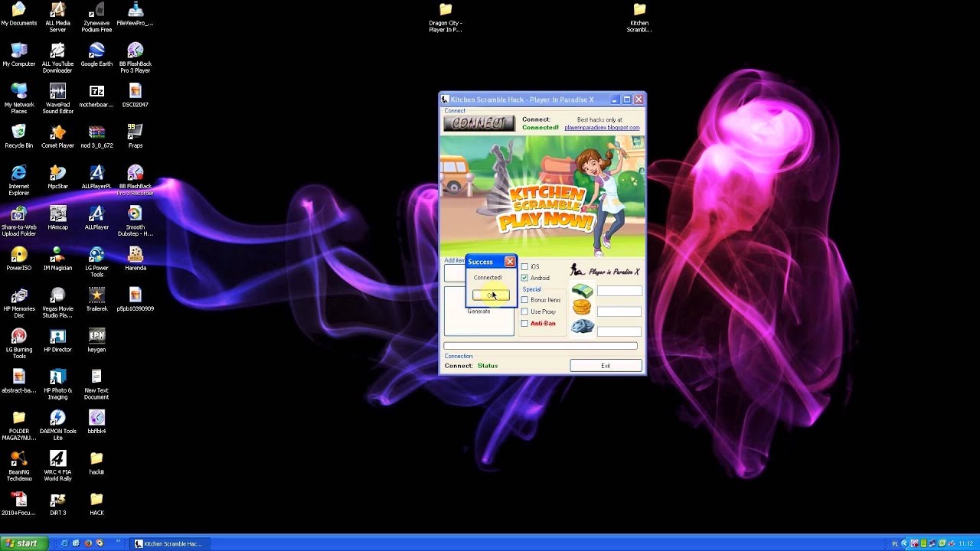Open Zynewave Podium Free icon
The width and height of the screenshot is (980, 551).
pyautogui.click(x=96, y=17)
